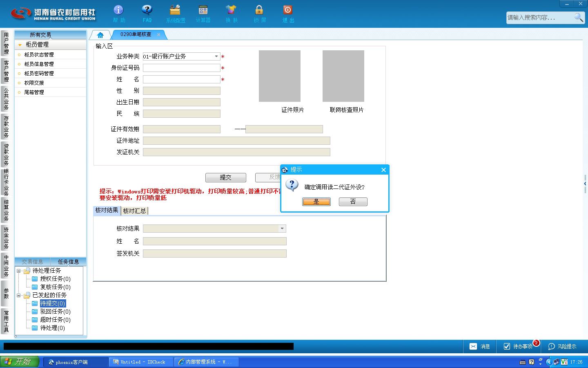Click the search magnifier icon

[x=579, y=17]
